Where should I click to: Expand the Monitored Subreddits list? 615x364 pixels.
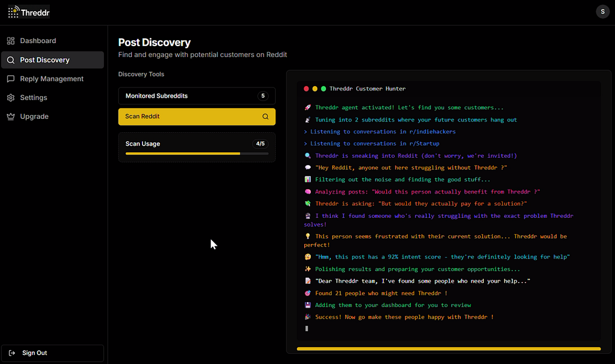pyautogui.click(x=197, y=96)
